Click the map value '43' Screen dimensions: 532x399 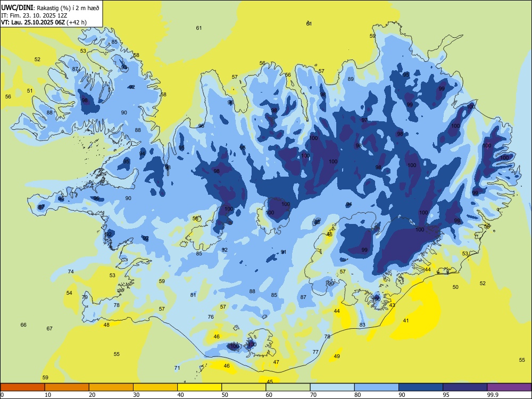point(392,305)
